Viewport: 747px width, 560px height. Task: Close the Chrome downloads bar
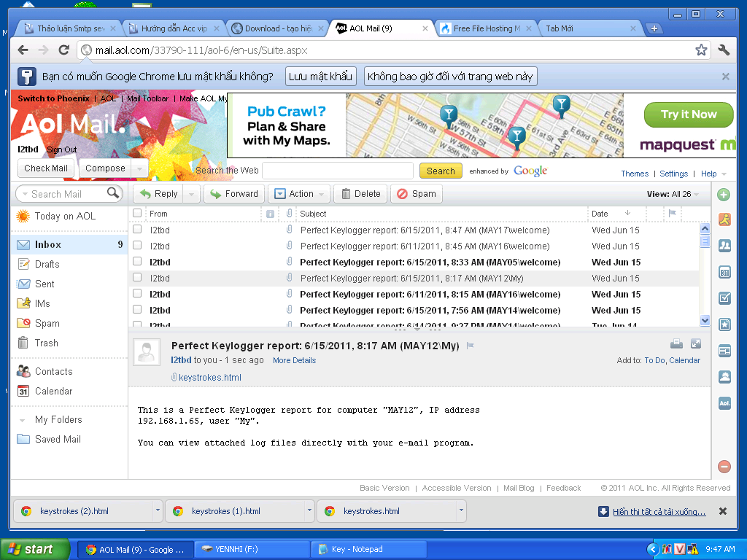[723, 511]
